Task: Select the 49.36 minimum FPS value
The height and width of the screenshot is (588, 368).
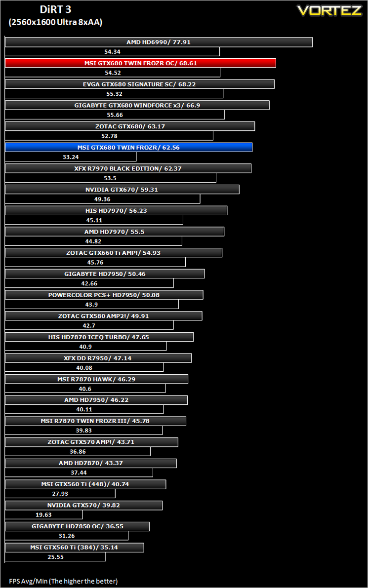Action: pos(102,199)
